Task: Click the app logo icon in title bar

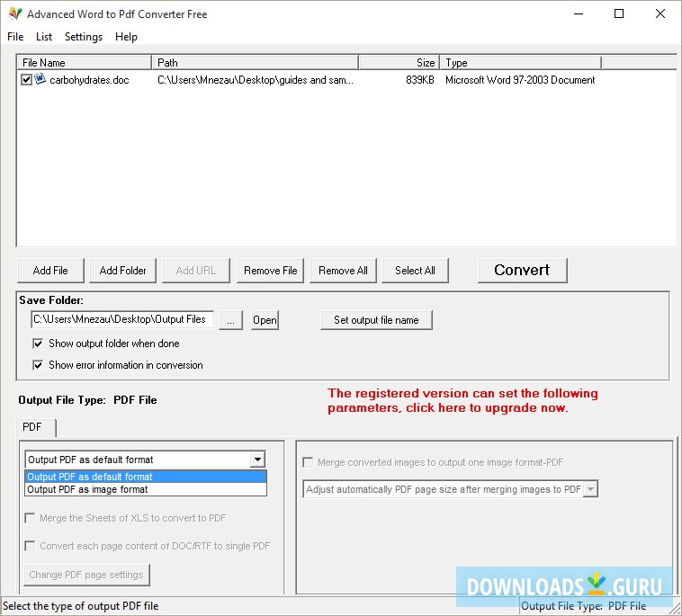Action: click(x=15, y=13)
